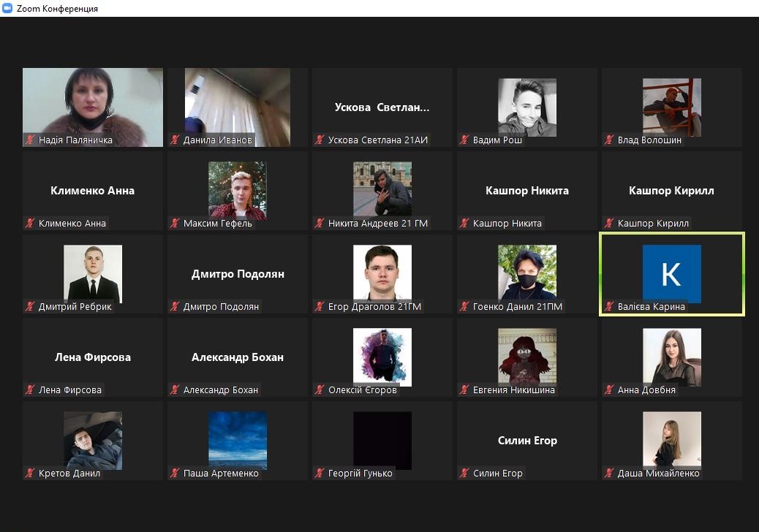Select Надія Паляничка's live video tile
This screenshot has width=759, height=532.
(93, 107)
